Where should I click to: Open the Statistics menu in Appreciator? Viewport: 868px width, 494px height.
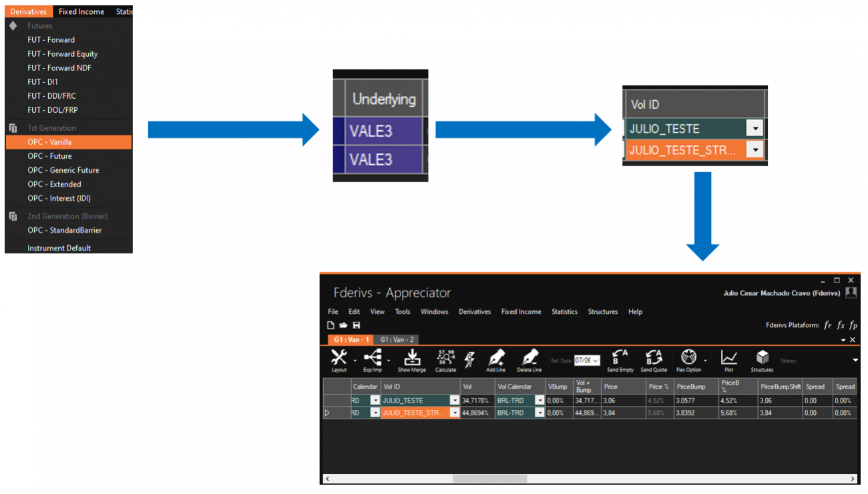click(564, 312)
